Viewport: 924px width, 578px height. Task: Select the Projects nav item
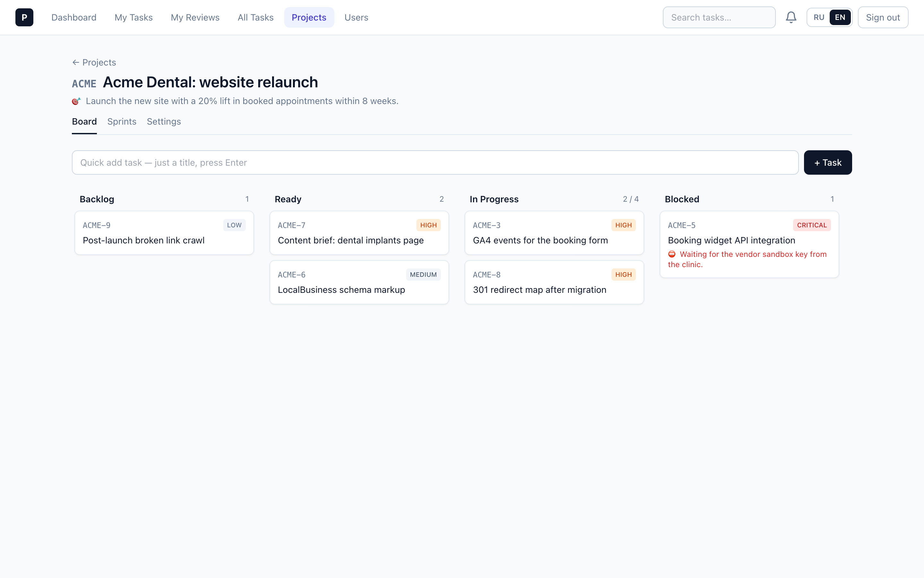click(x=309, y=17)
